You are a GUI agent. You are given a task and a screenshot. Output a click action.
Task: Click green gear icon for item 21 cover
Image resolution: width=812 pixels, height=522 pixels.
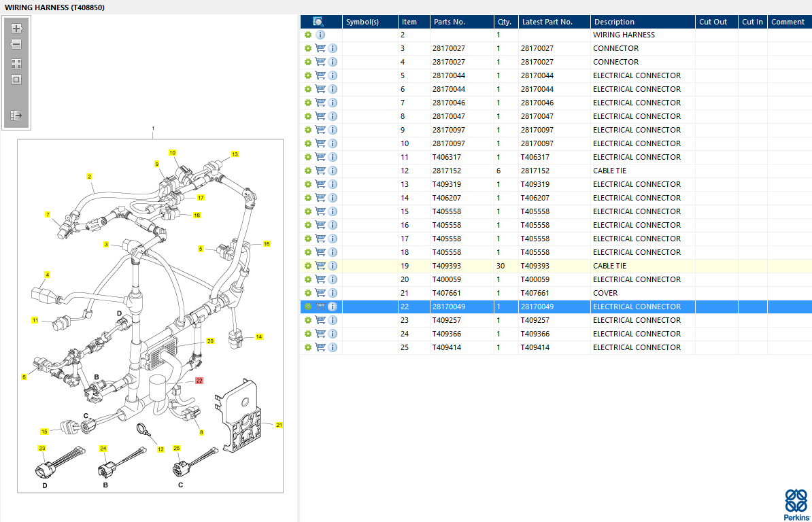pyautogui.click(x=308, y=293)
